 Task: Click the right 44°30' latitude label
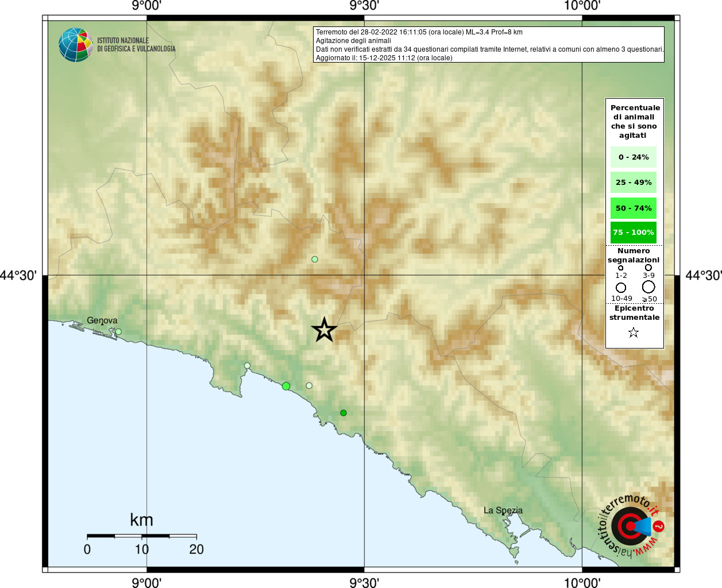click(x=703, y=275)
